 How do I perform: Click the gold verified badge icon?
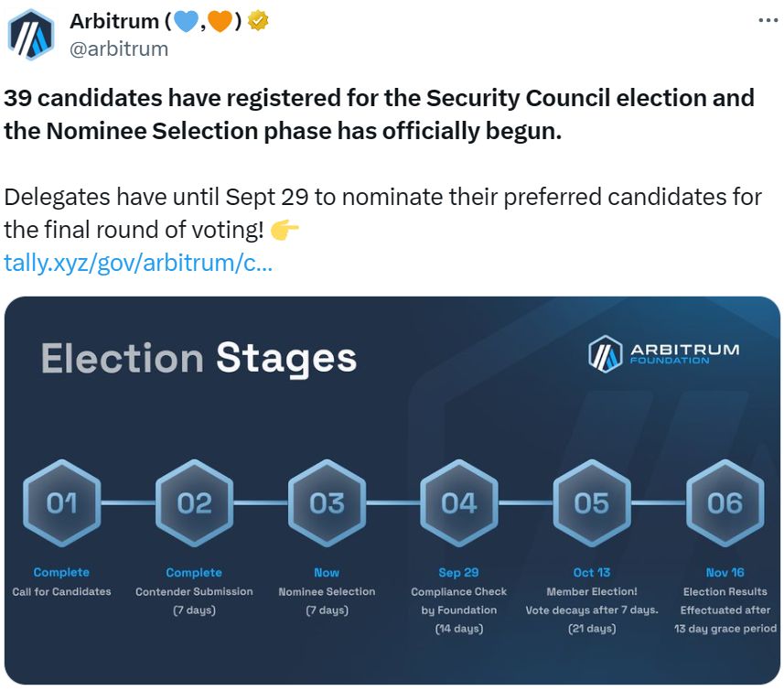click(x=259, y=21)
